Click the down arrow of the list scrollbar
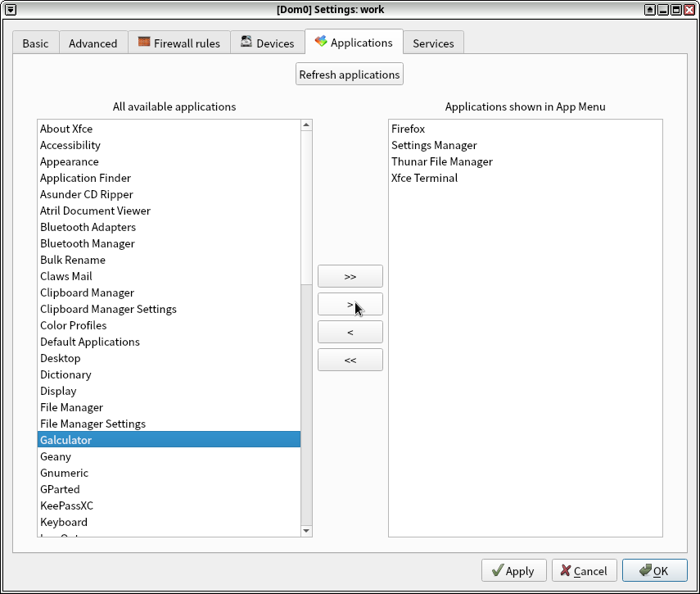 point(306,529)
